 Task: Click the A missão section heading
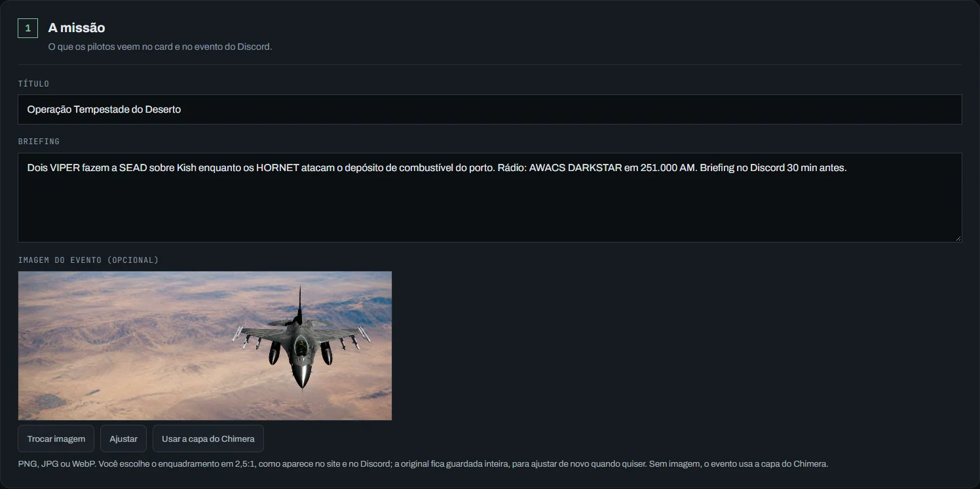[77, 28]
